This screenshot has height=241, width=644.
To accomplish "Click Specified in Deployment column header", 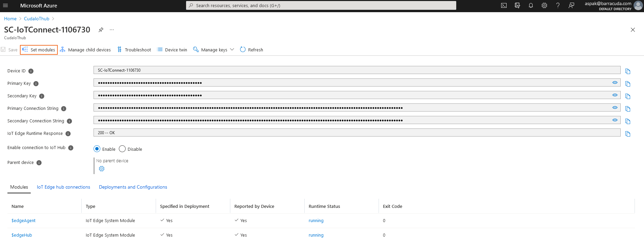I will pyautogui.click(x=185, y=206).
